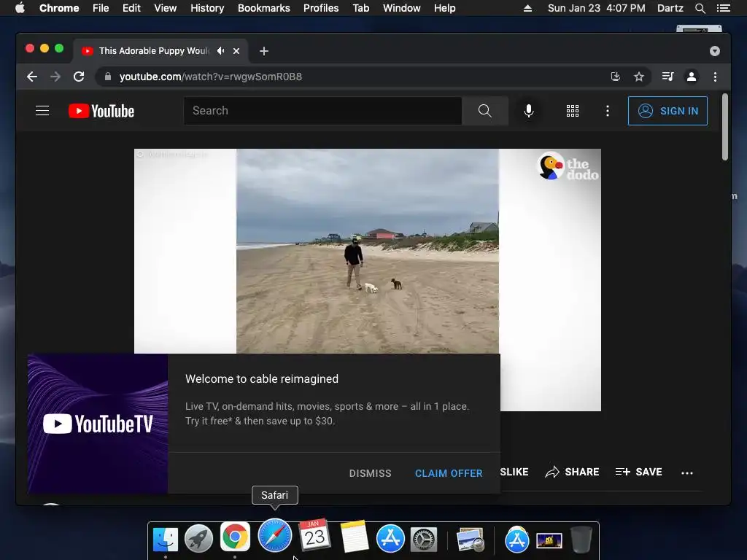Click the Dodo channel watermark on video

tap(568, 167)
